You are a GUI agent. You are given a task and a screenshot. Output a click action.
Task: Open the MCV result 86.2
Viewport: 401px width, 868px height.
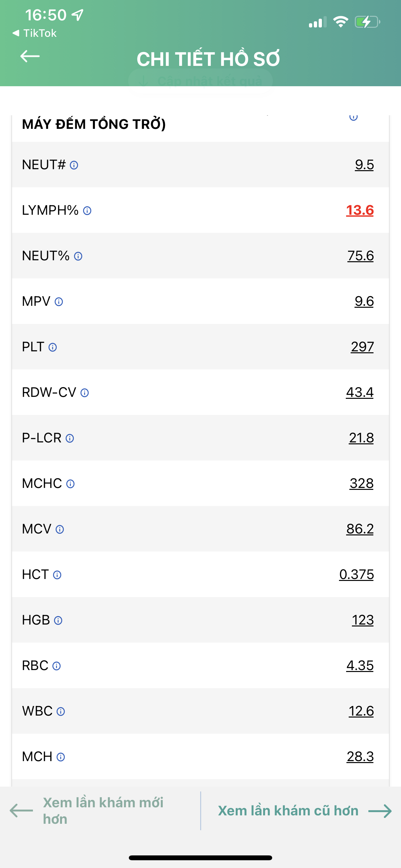coord(360,529)
